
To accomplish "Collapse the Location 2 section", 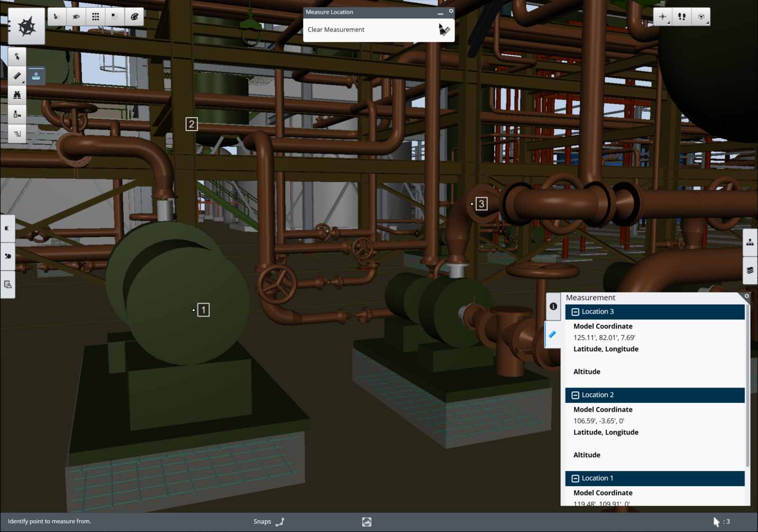I will (x=575, y=395).
